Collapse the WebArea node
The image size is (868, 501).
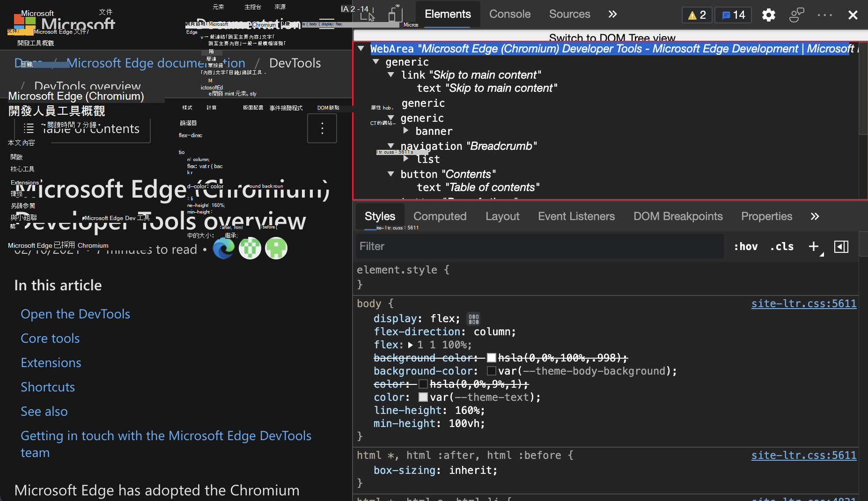[x=361, y=48]
